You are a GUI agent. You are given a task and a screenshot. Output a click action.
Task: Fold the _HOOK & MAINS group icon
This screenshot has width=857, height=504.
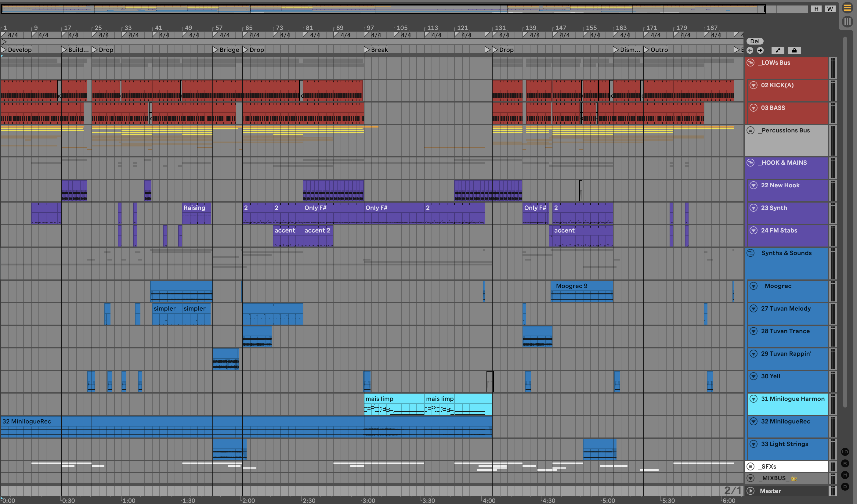pyautogui.click(x=750, y=162)
